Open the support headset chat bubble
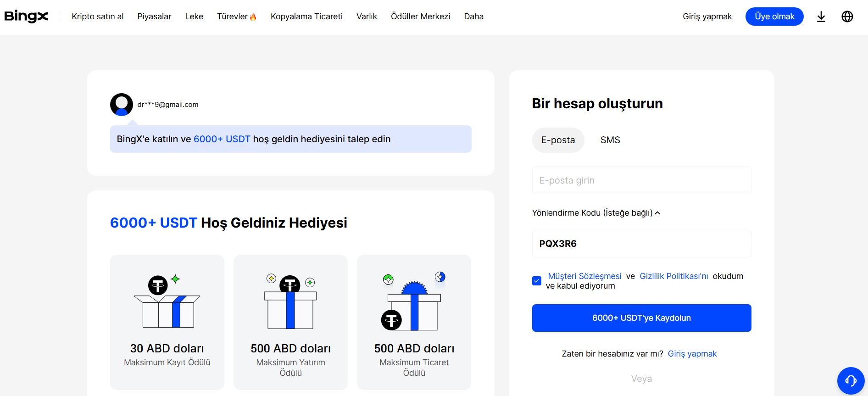Screen dimensions: 868x396 (851, 380)
